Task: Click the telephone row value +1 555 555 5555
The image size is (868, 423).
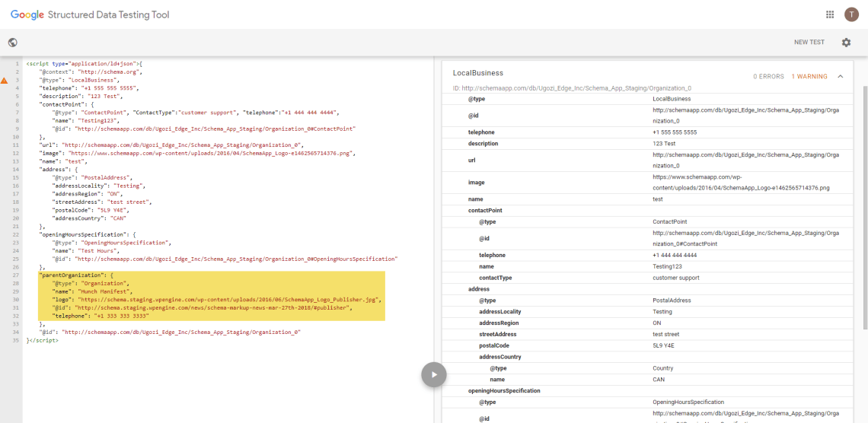Action: tap(675, 132)
